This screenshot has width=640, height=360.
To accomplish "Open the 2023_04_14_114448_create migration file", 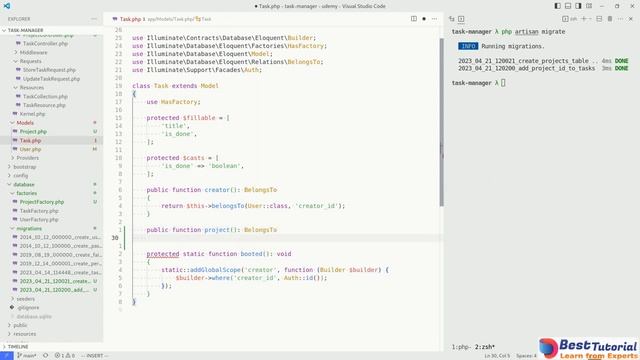I will coord(60,273).
